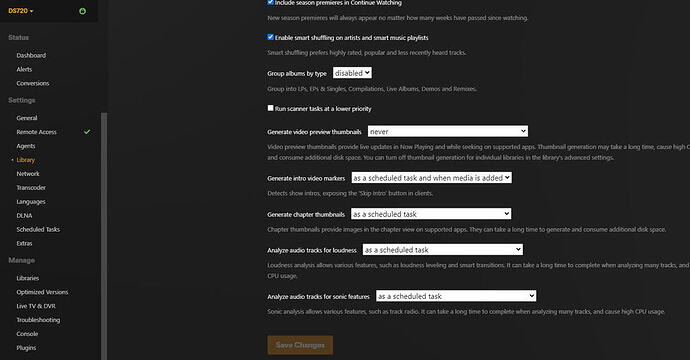Open Generate chapter thumbnails dropdown
690x360 pixels.
coord(431,214)
